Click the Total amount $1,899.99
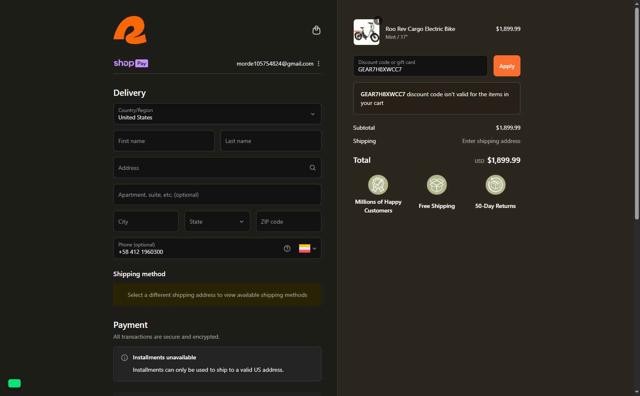Image resolution: width=640 pixels, height=396 pixels. [504, 160]
